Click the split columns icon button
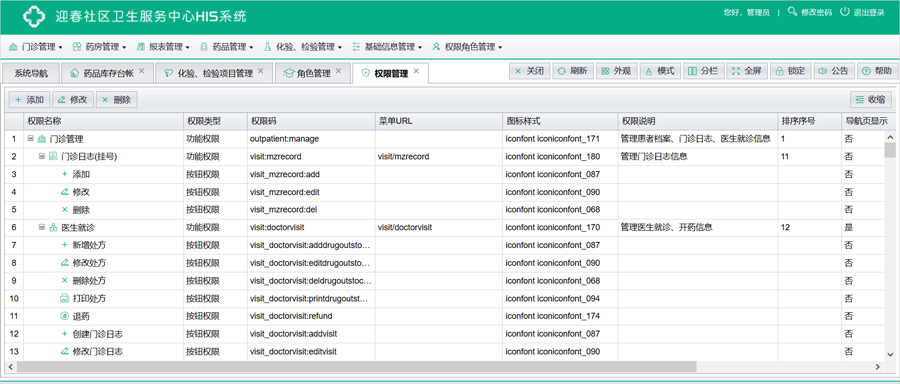900x384 pixels. coord(692,71)
